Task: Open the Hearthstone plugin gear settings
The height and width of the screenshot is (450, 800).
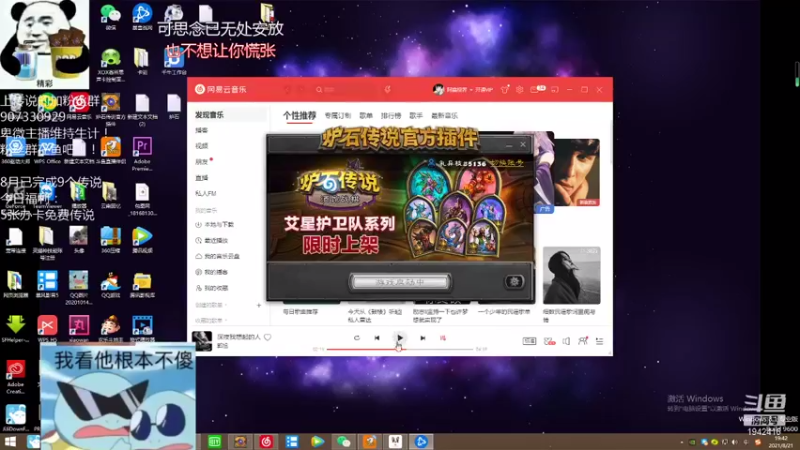Action: [514, 282]
